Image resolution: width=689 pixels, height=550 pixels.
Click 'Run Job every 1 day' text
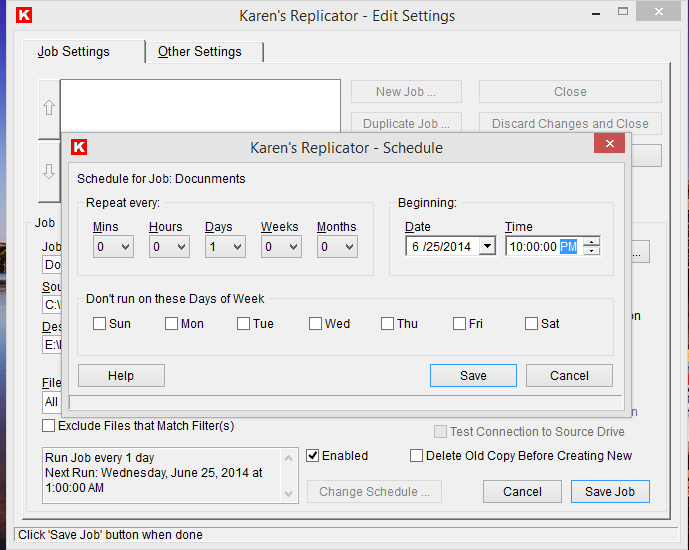100,458
